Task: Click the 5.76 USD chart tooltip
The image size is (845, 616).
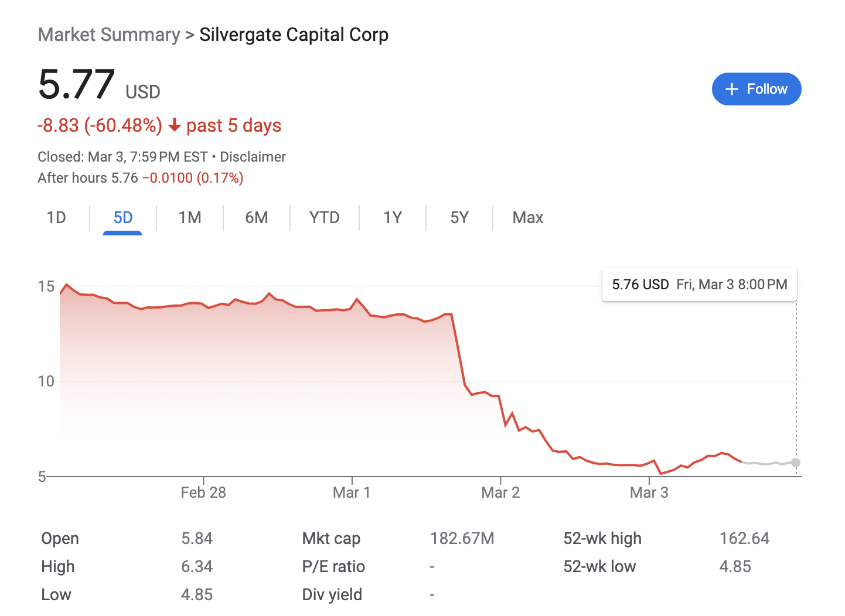Action: pyautogui.click(x=699, y=285)
